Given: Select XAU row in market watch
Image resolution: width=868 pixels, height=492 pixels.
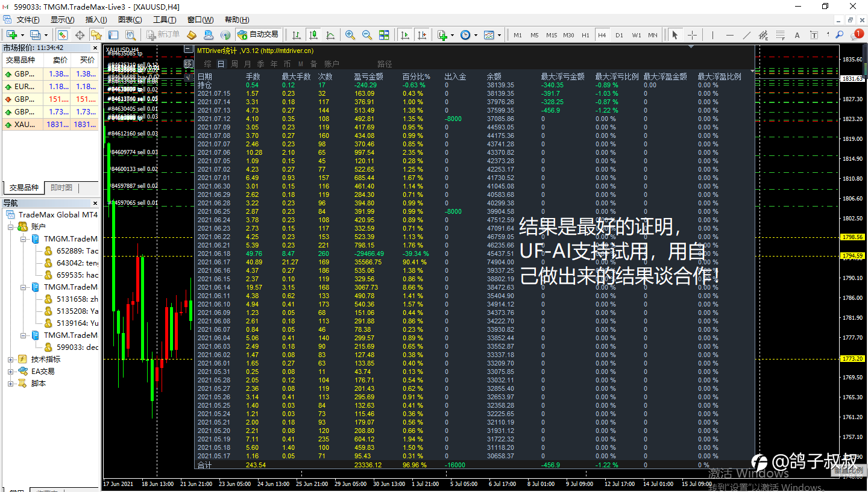Looking at the screenshot, I should click(x=24, y=125).
